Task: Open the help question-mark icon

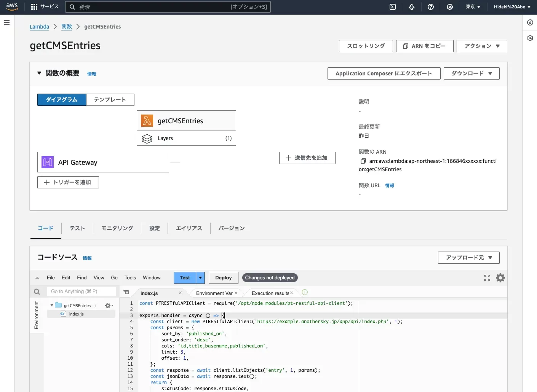Action: click(x=431, y=7)
